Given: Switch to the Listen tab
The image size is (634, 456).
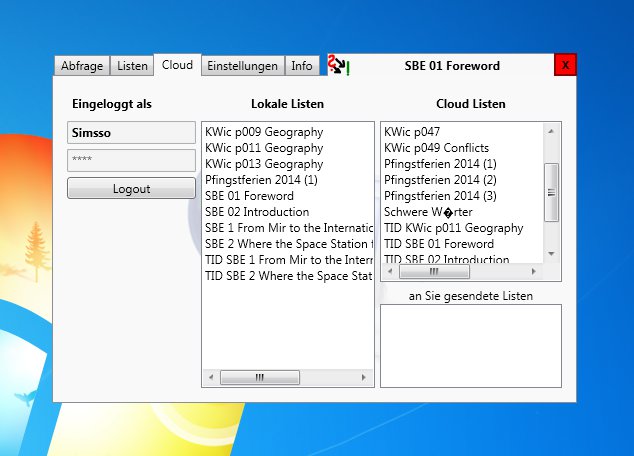Looking at the screenshot, I should [132, 65].
